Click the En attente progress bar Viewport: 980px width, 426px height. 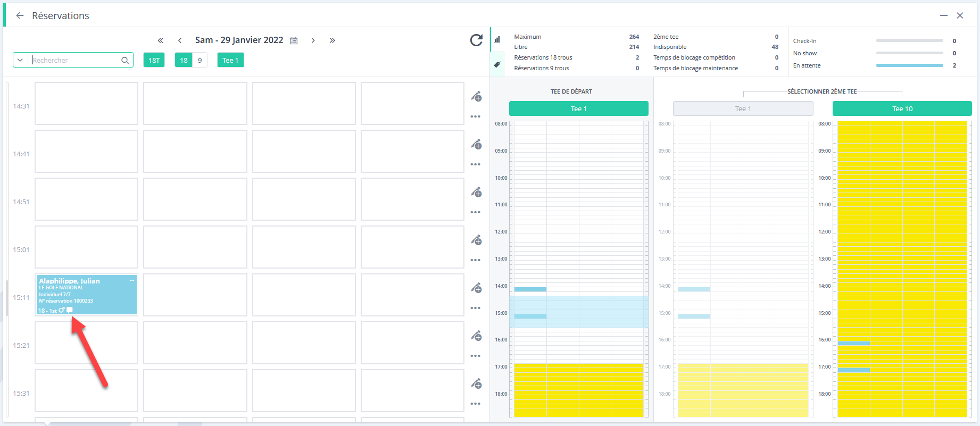(909, 65)
